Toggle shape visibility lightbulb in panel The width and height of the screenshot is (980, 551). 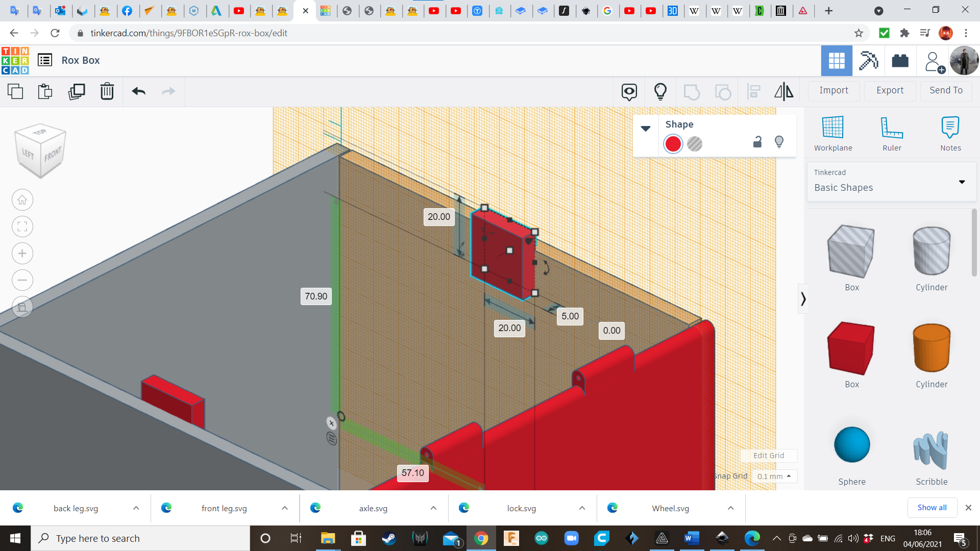coord(779,142)
